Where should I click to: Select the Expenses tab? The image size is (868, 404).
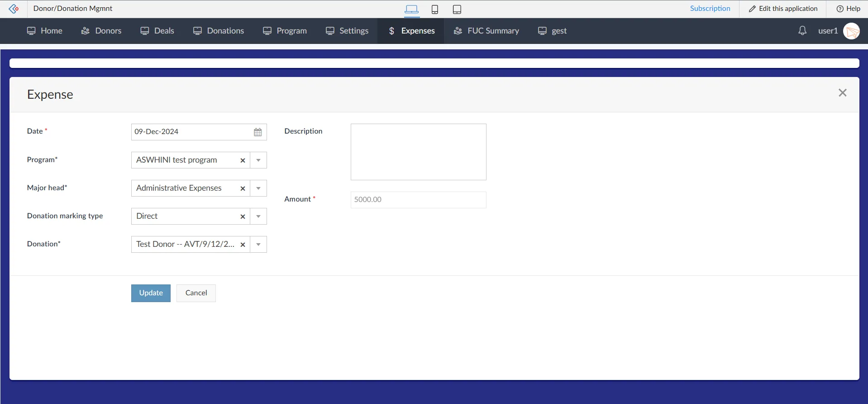tap(411, 31)
